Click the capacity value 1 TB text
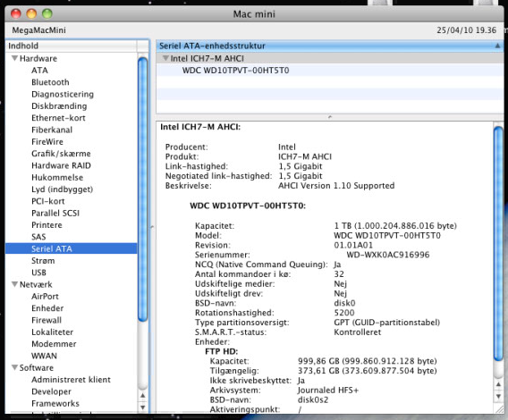Viewport: 508px width, 420px height. click(395, 226)
